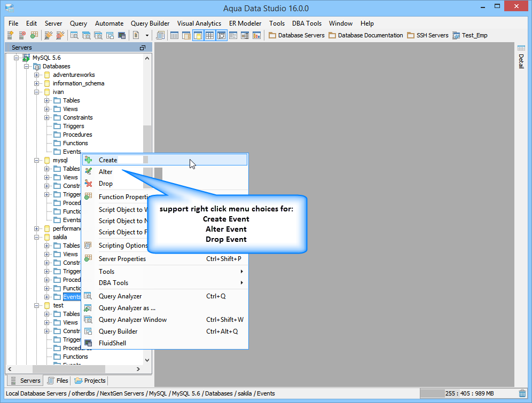This screenshot has height=403, width=532.
Task: Click the server tree scroll down arrow
Action: click(147, 360)
